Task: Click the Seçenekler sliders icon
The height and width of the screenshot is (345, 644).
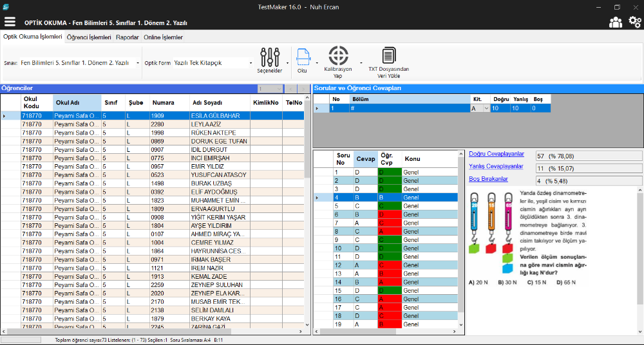Action: coord(269,57)
